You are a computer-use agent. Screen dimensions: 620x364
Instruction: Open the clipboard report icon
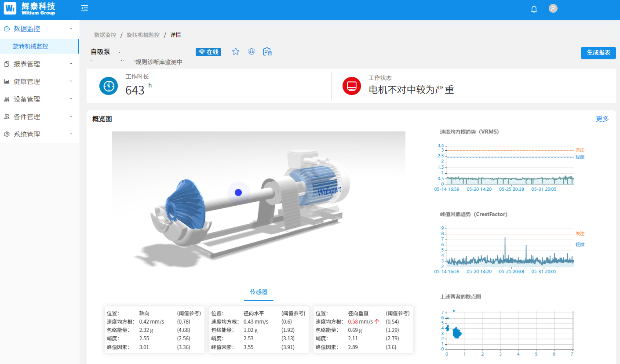click(x=267, y=52)
